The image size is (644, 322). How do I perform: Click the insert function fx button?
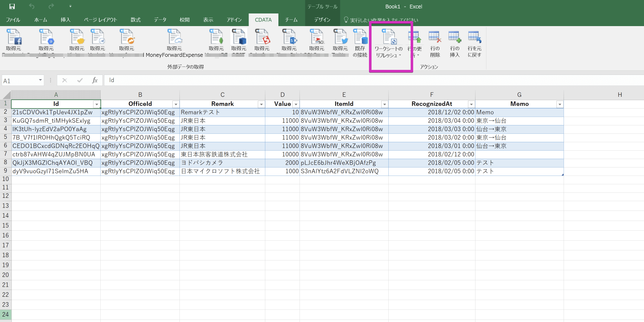(x=95, y=80)
